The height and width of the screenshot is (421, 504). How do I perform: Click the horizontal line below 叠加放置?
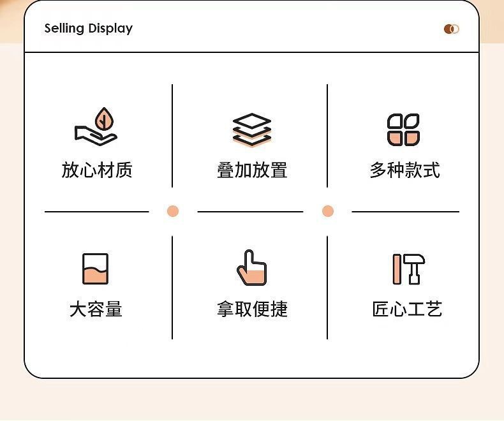click(x=250, y=212)
